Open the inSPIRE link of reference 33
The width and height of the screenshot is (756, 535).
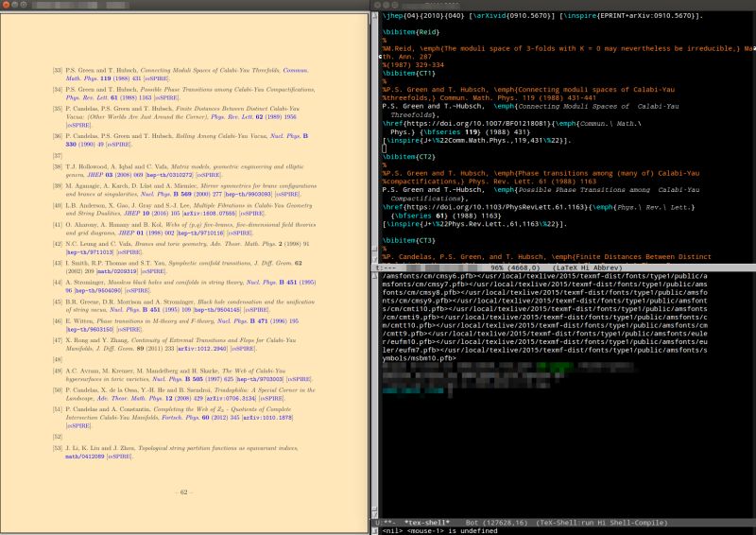pyautogui.click(x=157, y=78)
